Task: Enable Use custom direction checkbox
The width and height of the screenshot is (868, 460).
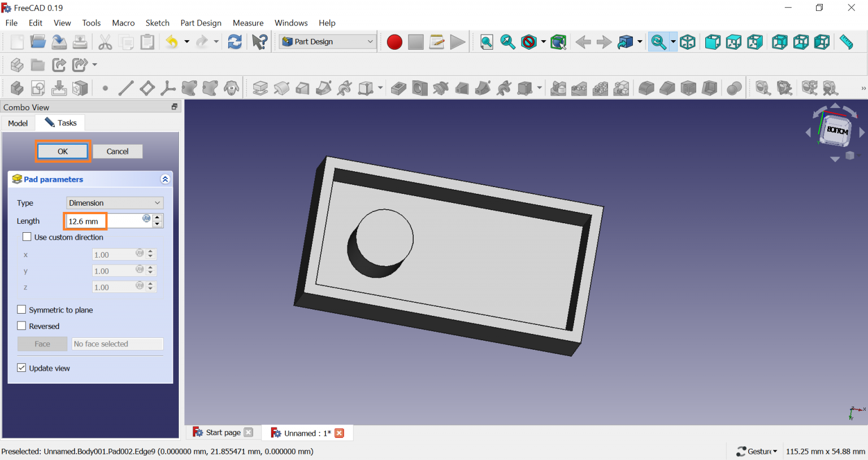Action: pos(27,237)
